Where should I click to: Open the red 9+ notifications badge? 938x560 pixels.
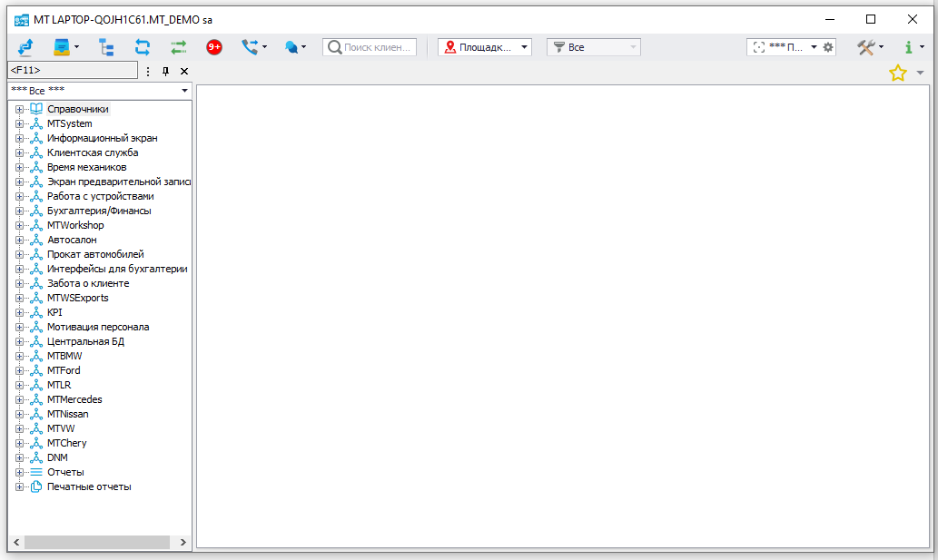[x=214, y=47]
